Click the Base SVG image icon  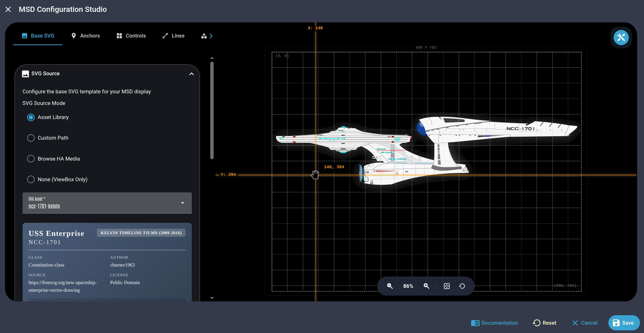(24, 36)
